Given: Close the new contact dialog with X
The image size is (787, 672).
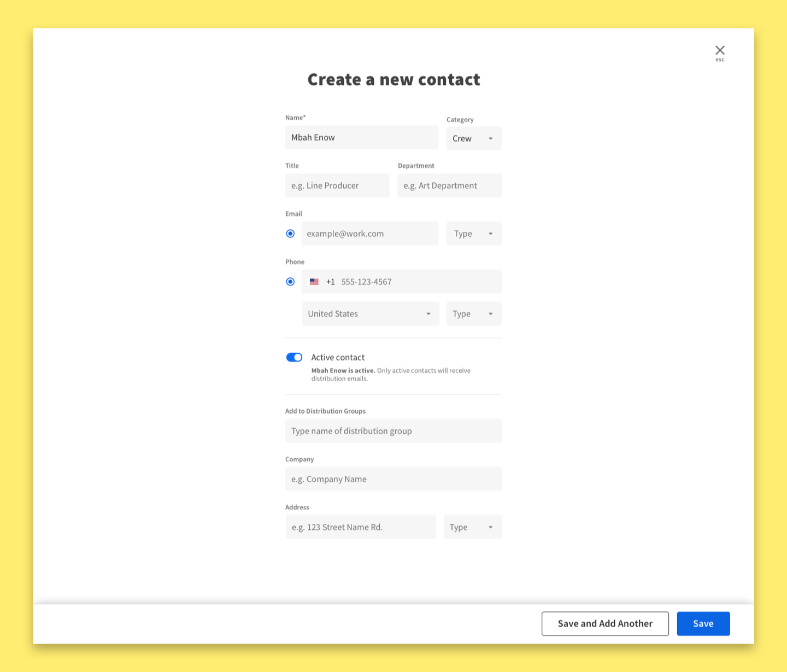Looking at the screenshot, I should (x=720, y=51).
